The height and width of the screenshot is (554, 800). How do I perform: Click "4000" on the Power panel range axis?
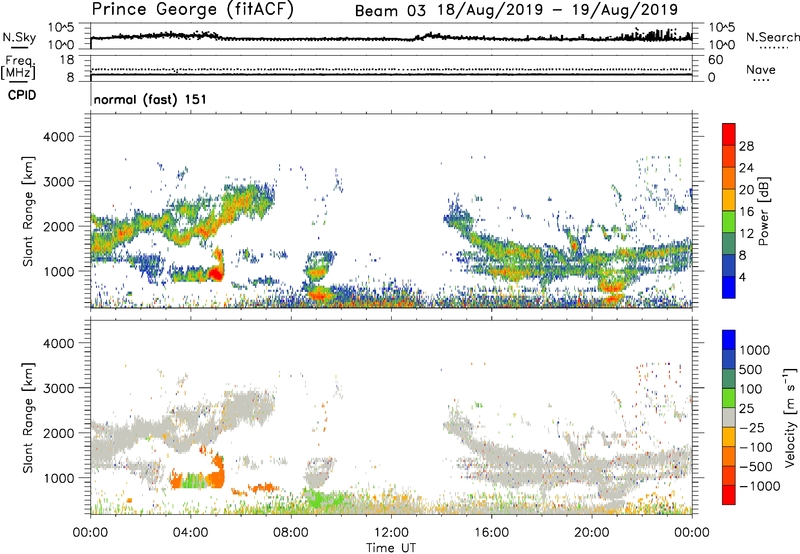point(58,137)
